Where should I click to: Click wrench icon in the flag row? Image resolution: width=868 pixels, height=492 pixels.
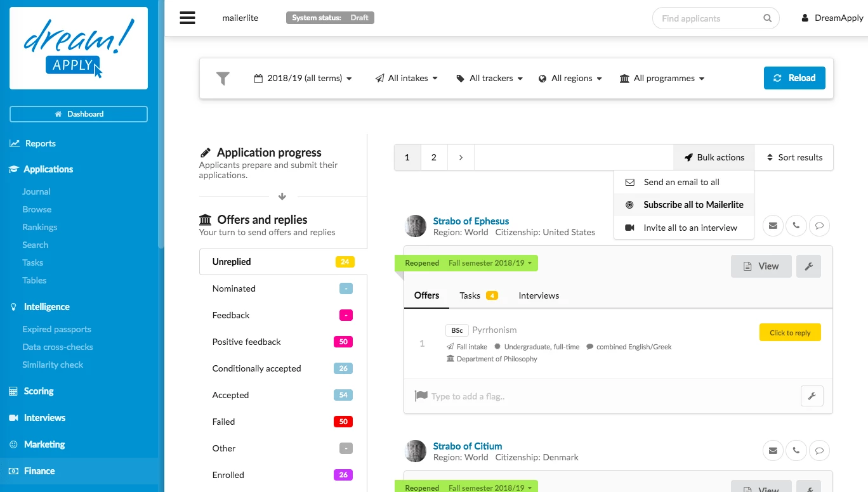(x=812, y=396)
